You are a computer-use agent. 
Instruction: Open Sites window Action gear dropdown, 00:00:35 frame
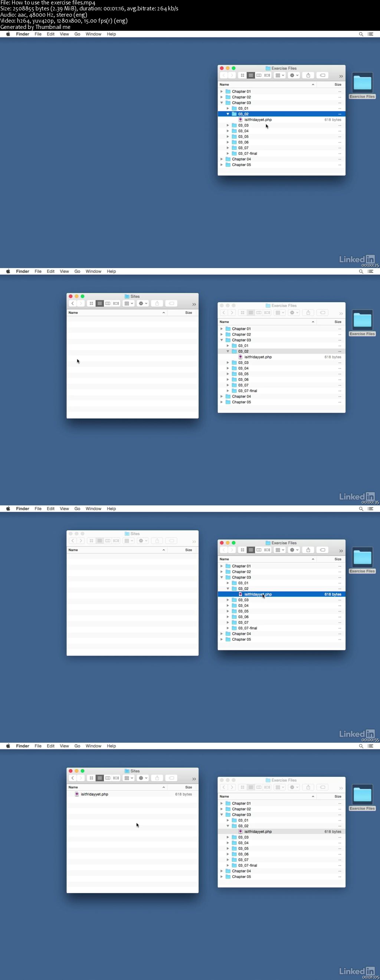tap(143, 303)
